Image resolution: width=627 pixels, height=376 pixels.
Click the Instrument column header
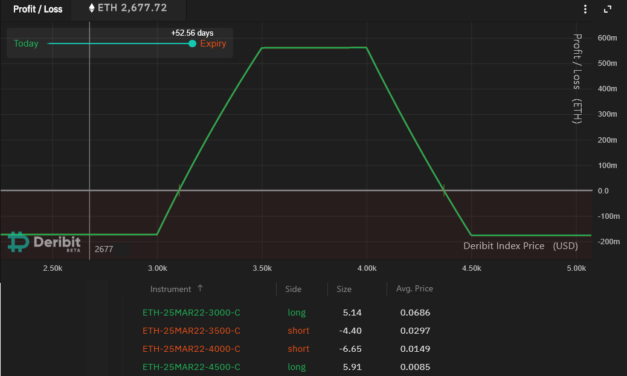point(171,289)
